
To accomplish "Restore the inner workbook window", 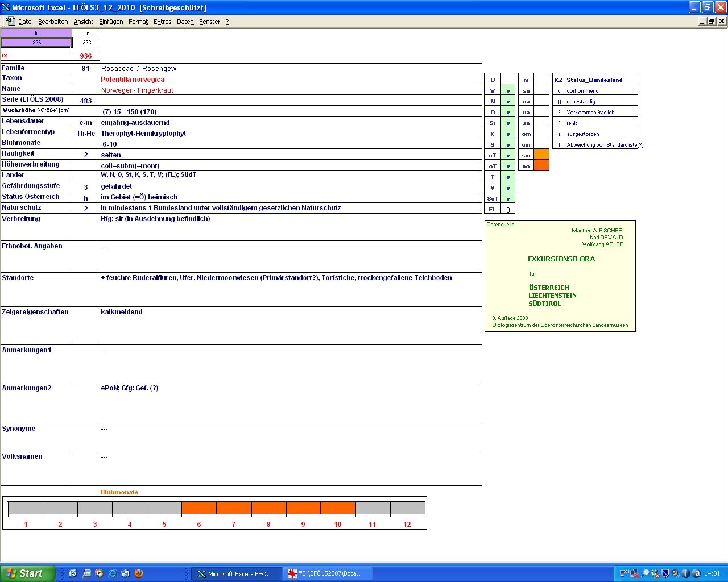I will click(712, 21).
